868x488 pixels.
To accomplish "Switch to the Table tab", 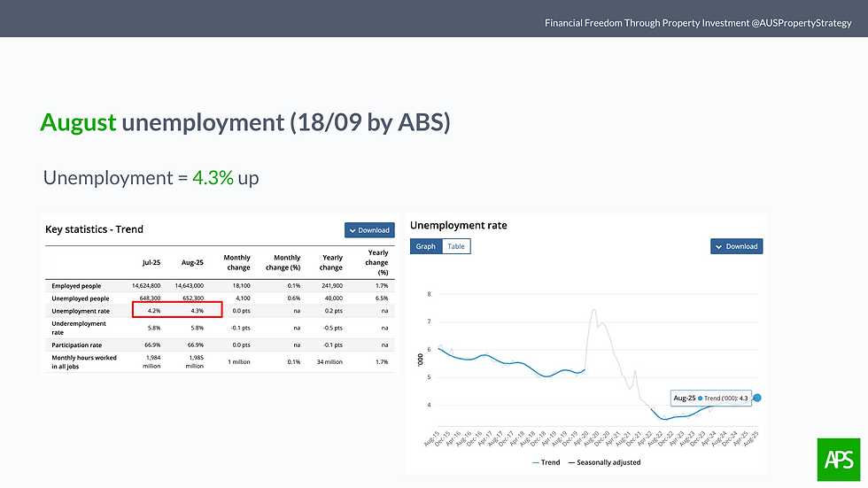I will coord(456,246).
